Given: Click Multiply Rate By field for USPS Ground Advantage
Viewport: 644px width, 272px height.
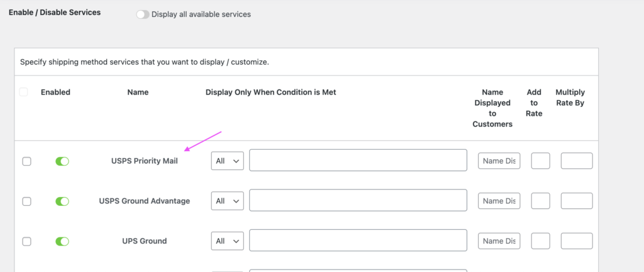Looking at the screenshot, I should pyautogui.click(x=576, y=201).
